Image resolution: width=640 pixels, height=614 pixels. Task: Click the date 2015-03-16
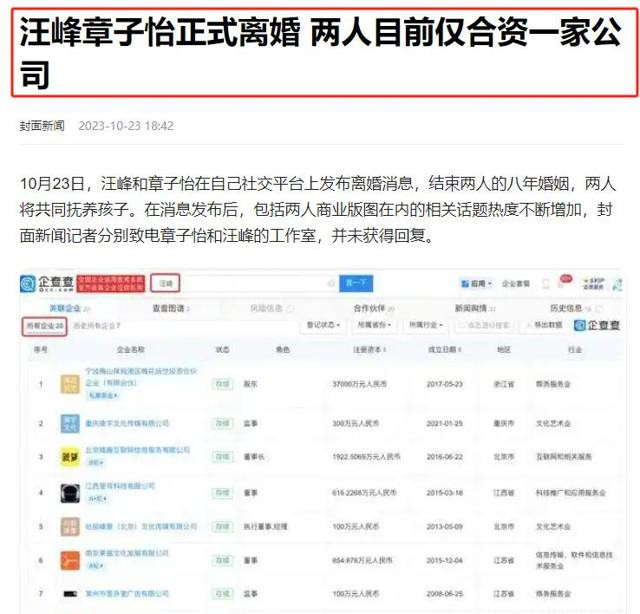point(444,493)
